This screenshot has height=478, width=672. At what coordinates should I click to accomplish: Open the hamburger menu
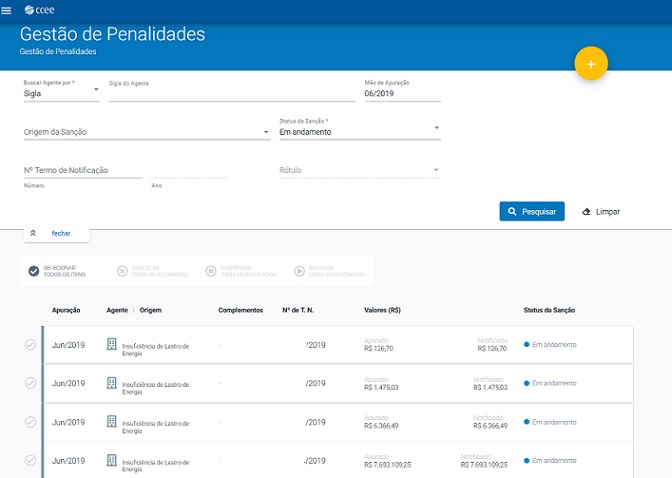(8, 10)
